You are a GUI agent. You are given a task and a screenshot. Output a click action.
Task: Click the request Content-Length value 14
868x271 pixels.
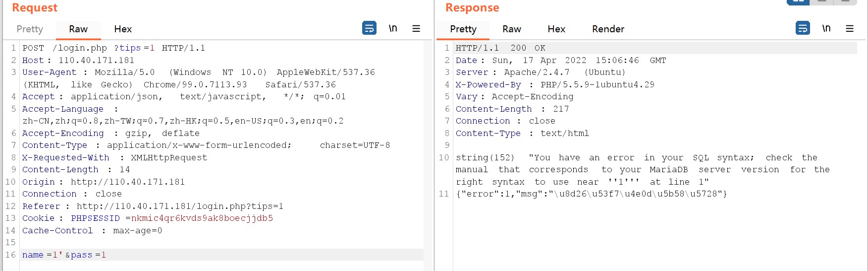(x=124, y=170)
